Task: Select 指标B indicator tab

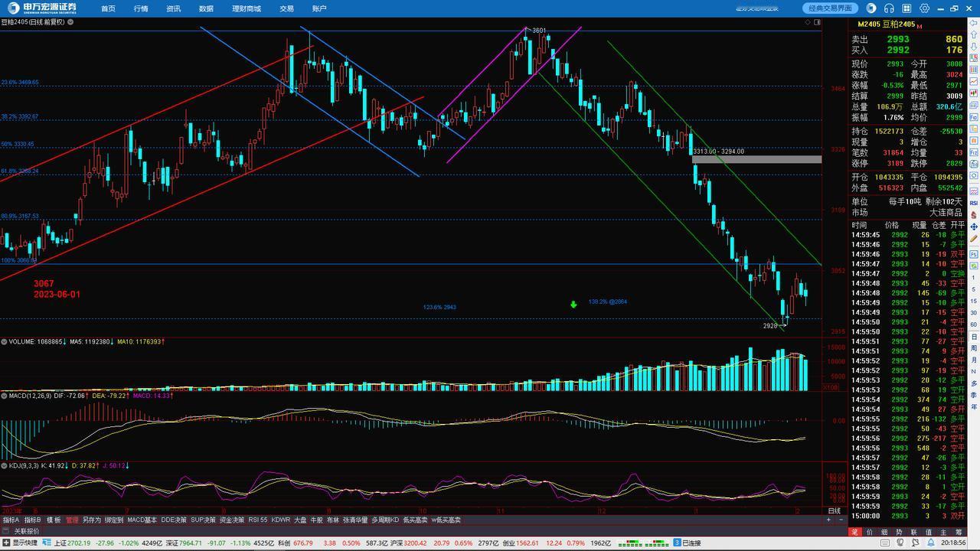Action: [x=33, y=520]
